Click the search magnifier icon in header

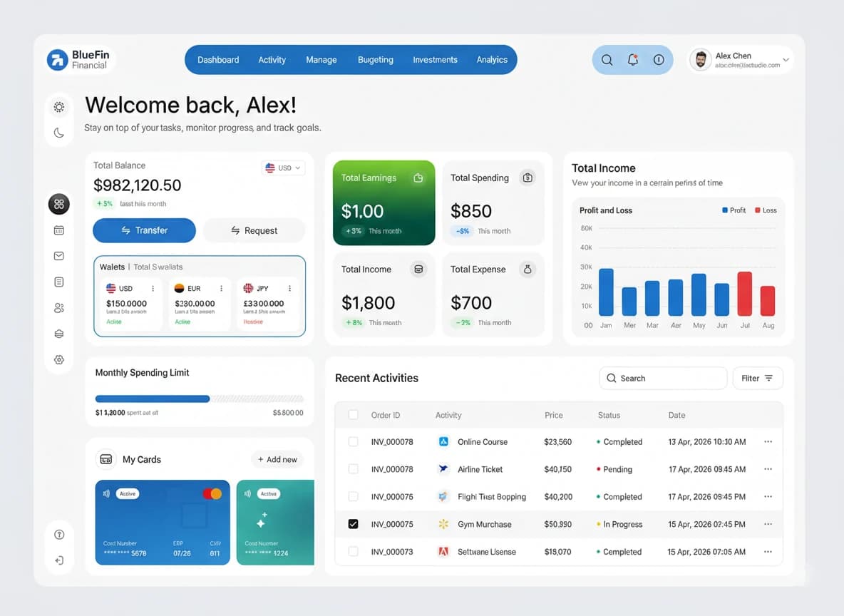coord(607,60)
